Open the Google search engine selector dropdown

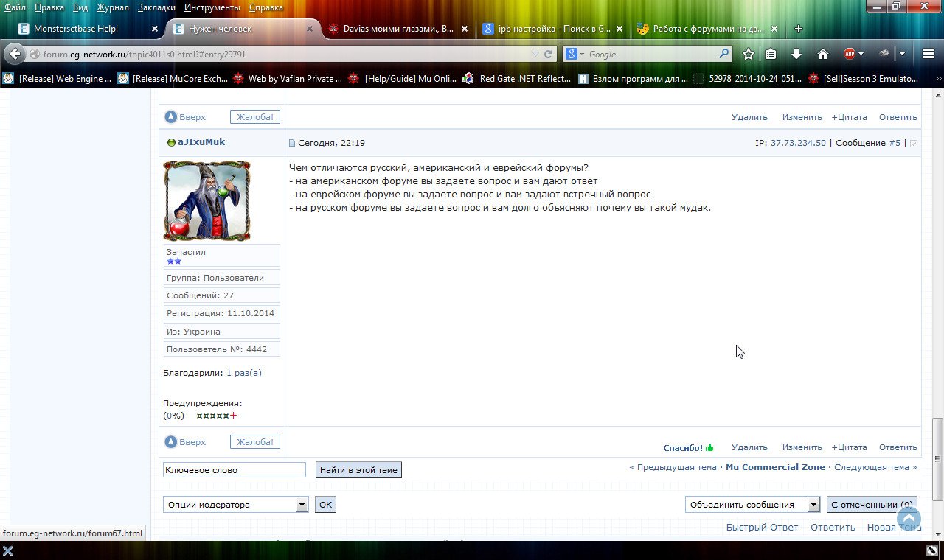[x=582, y=55]
